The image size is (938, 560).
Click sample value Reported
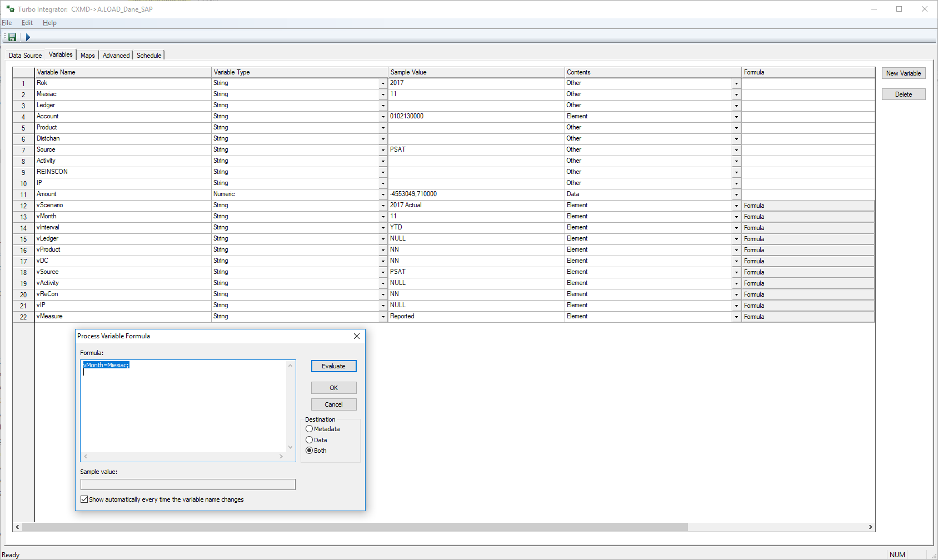point(402,316)
